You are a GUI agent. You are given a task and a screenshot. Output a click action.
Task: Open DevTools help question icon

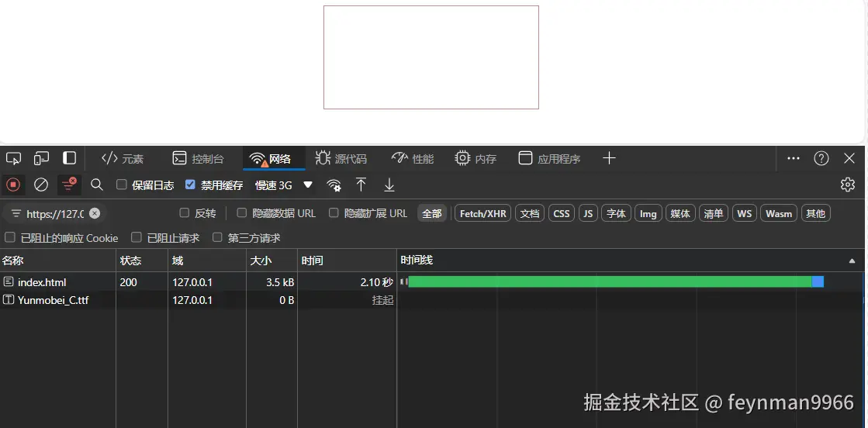821,158
